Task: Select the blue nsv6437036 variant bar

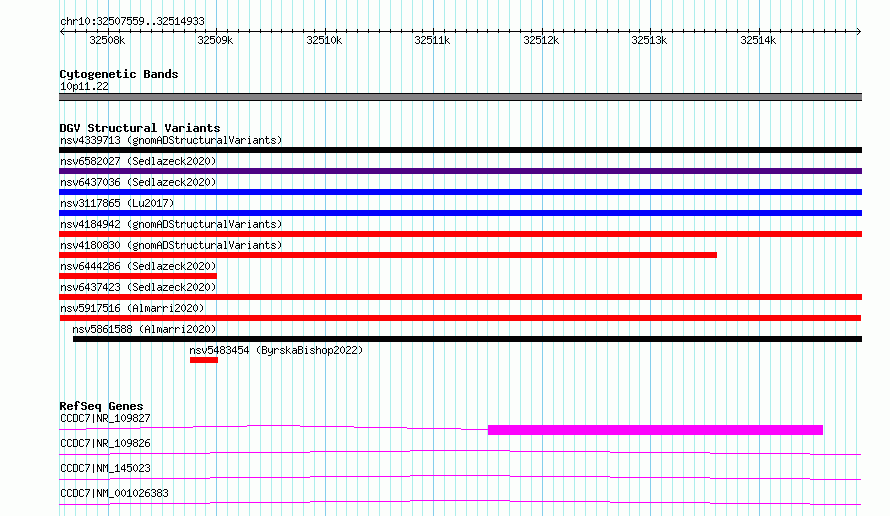Action: point(460,192)
